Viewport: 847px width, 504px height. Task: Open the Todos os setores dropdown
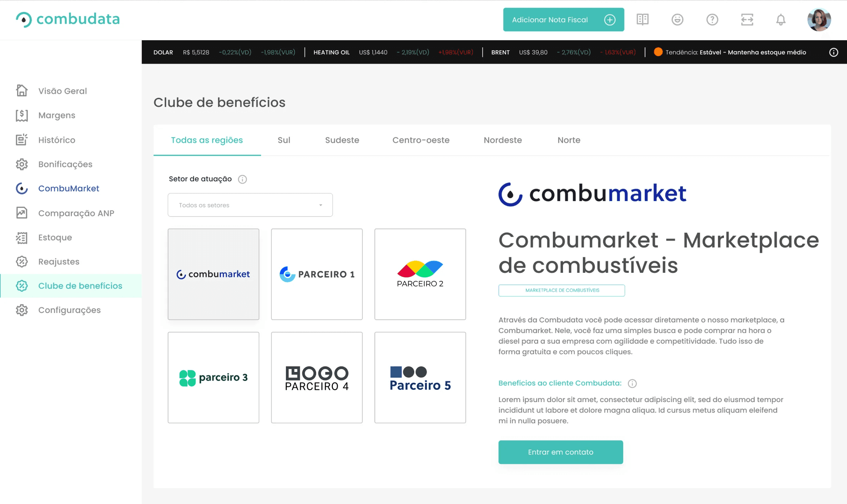[x=250, y=205]
